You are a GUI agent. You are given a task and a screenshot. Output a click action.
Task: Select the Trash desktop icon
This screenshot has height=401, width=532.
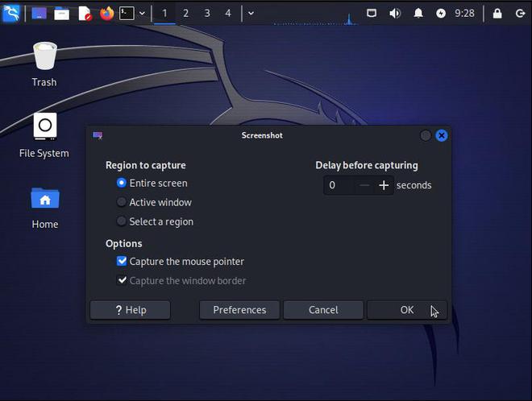click(44, 64)
